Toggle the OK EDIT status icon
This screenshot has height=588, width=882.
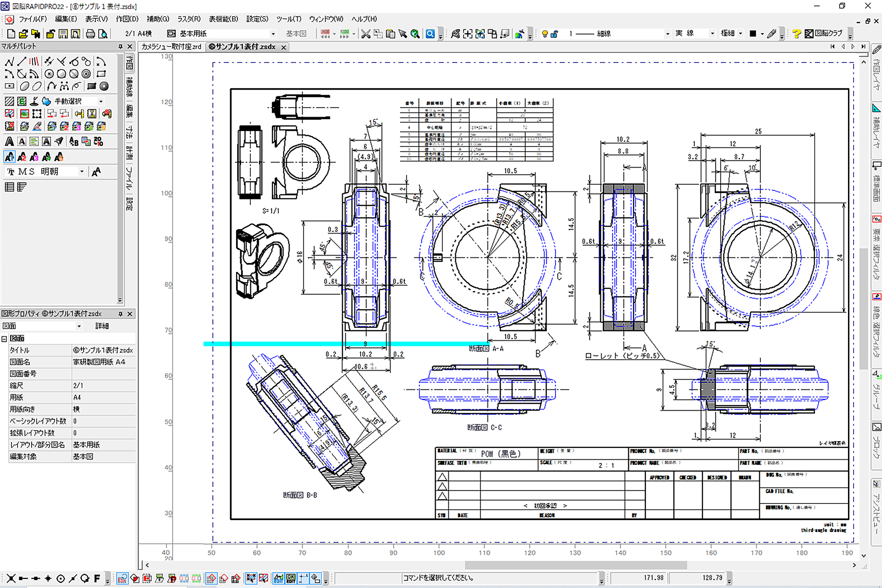pyautogui.click(x=291, y=578)
